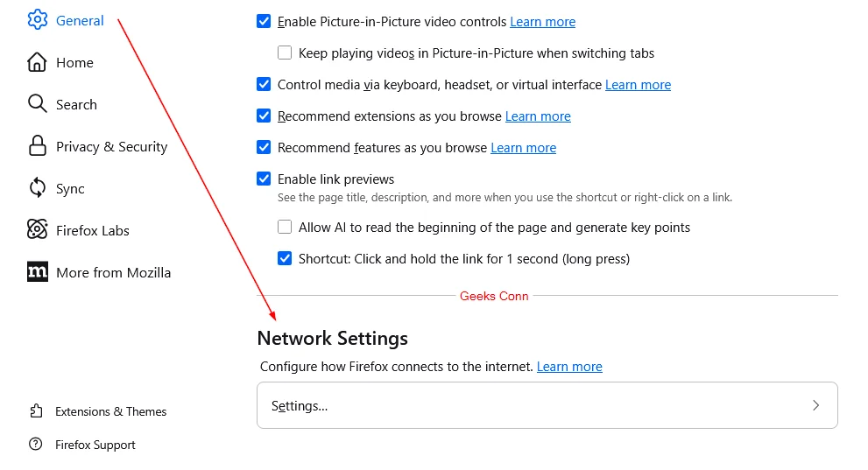Open Learn more beside Recommend extensions

(x=538, y=116)
